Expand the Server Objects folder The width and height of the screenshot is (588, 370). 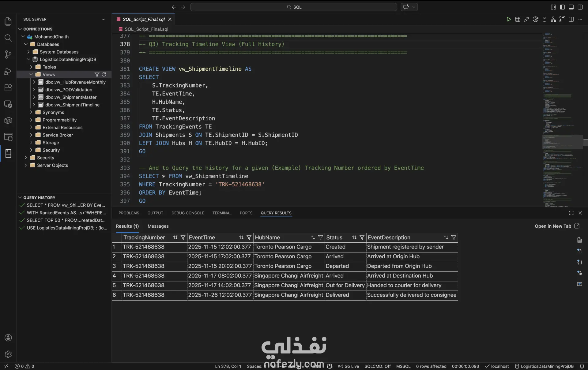pos(26,165)
